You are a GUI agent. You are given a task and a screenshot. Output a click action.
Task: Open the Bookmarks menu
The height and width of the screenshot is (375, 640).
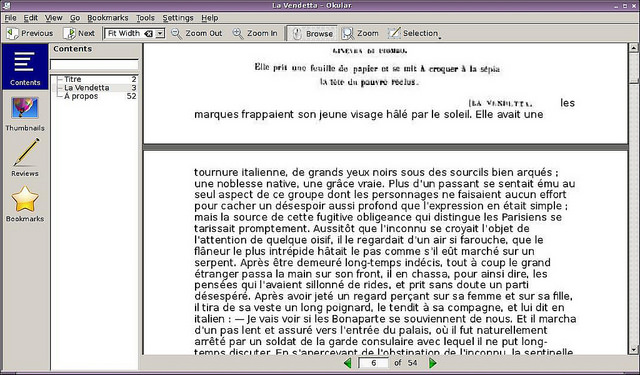coord(108,18)
